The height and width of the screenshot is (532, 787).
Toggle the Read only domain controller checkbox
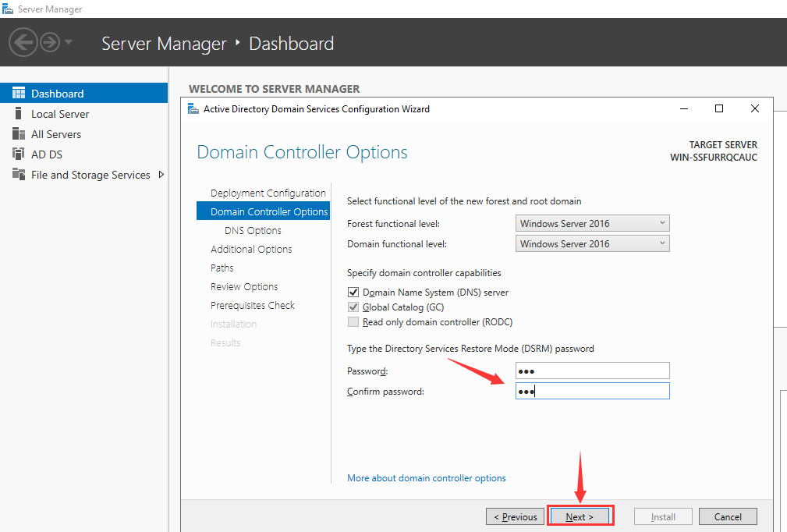click(354, 321)
